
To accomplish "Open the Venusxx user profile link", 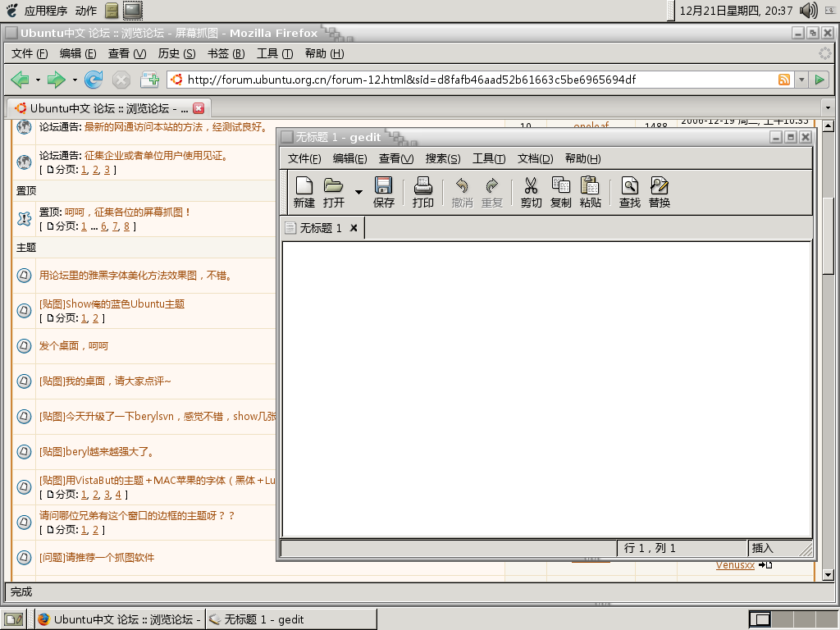I will [x=735, y=565].
